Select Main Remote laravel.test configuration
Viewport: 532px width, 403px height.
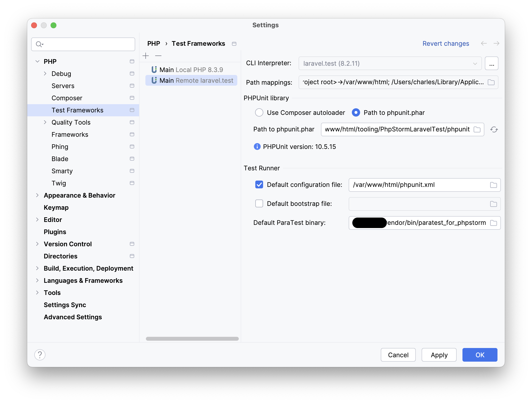click(191, 80)
